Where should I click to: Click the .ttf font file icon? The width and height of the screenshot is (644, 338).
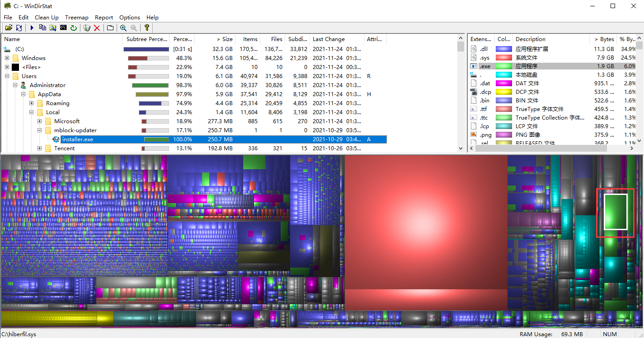474,109
